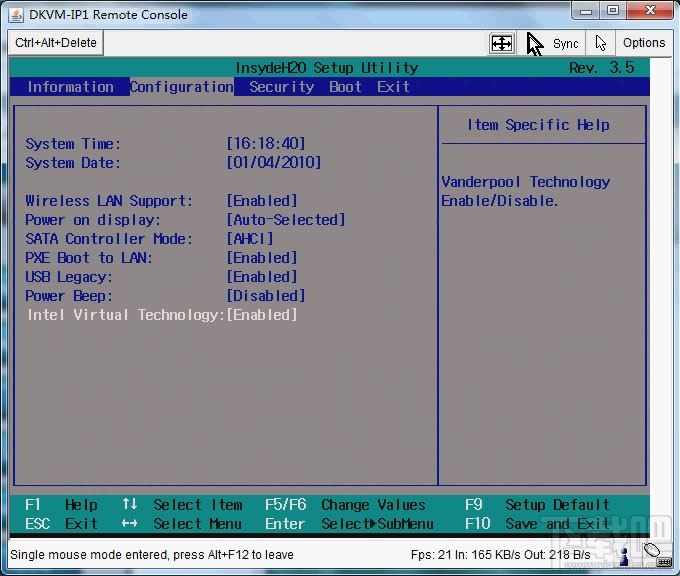680x576 pixels.
Task: Click the mouse and keyboard status icon
Action: pyautogui.click(x=653, y=553)
